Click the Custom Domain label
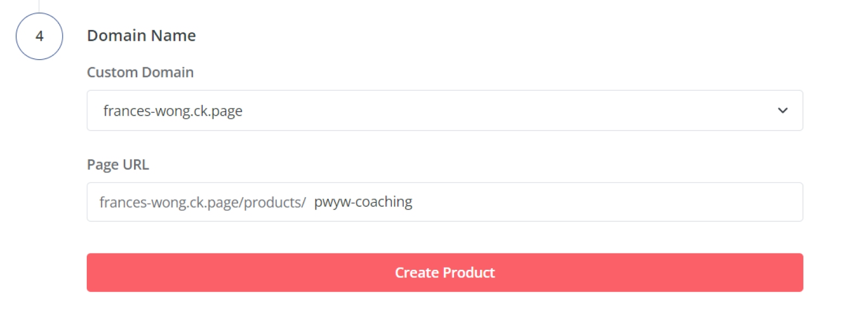The height and width of the screenshot is (317, 868). click(140, 72)
